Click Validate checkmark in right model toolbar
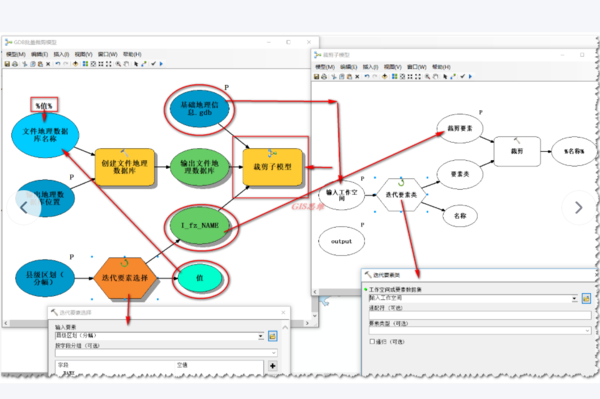Image resolution: width=600 pixels, height=399 pixels. pos(462,77)
